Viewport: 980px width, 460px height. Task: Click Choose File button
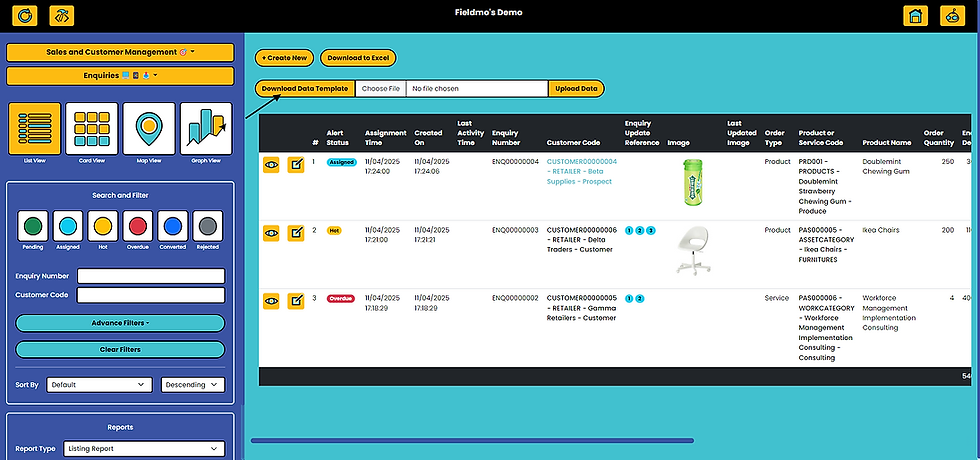click(x=381, y=89)
